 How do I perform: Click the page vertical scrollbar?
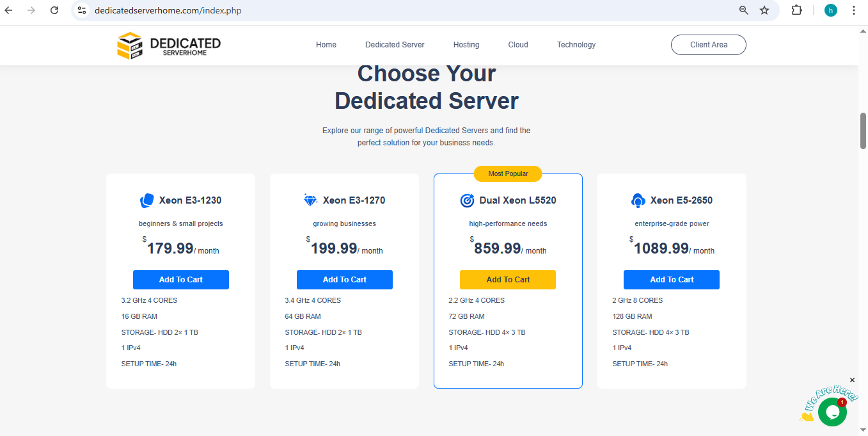tap(863, 131)
